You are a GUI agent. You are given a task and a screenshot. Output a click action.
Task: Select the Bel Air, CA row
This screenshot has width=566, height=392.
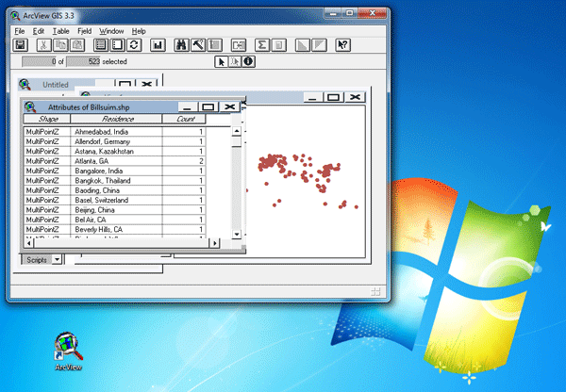click(x=115, y=220)
